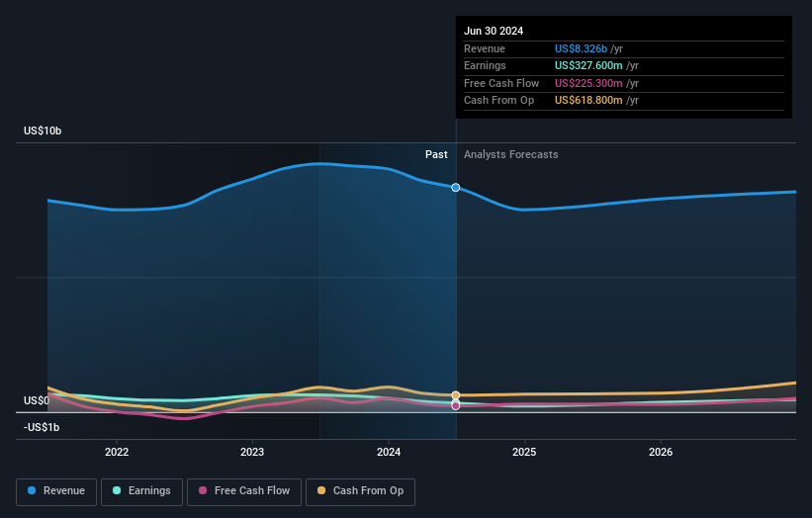
Task: Select the orange Cash From Op data point
Action: [x=455, y=395]
